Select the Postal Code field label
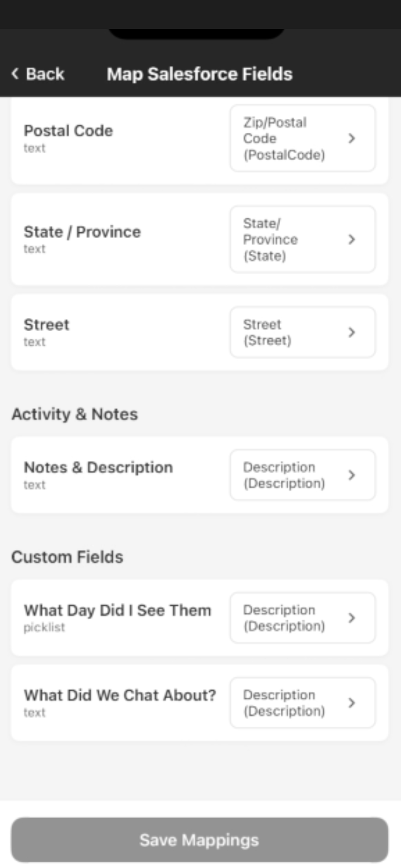The width and height of the screenshot is (401, 868). click(x=68, y=131)
